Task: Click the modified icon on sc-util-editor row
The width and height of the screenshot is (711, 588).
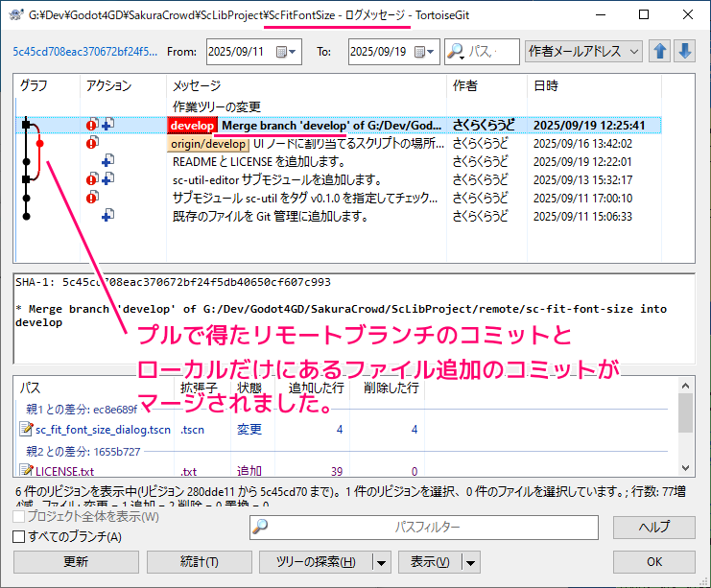Action: pyautogui.click(x=92, y=178)
